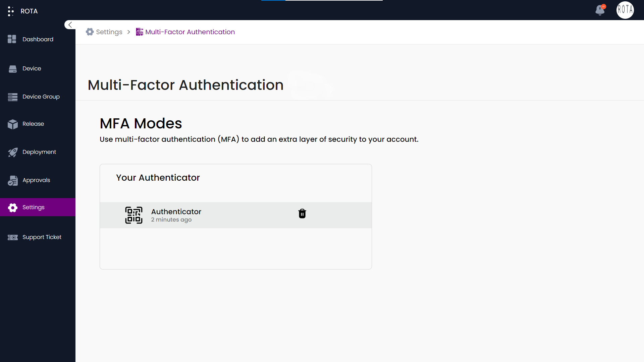
Task: Click the Release box icon
Action: 13,124
